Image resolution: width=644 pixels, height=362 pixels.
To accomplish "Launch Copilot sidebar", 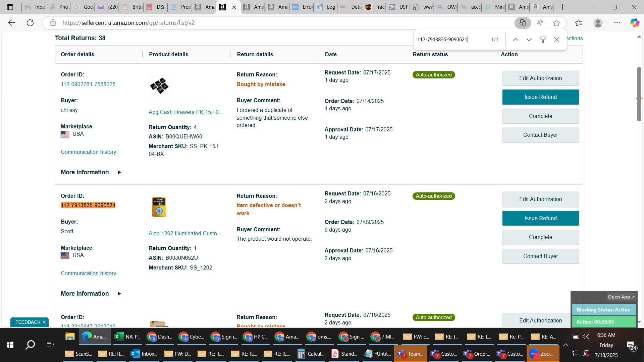I will tap(635, 23).
